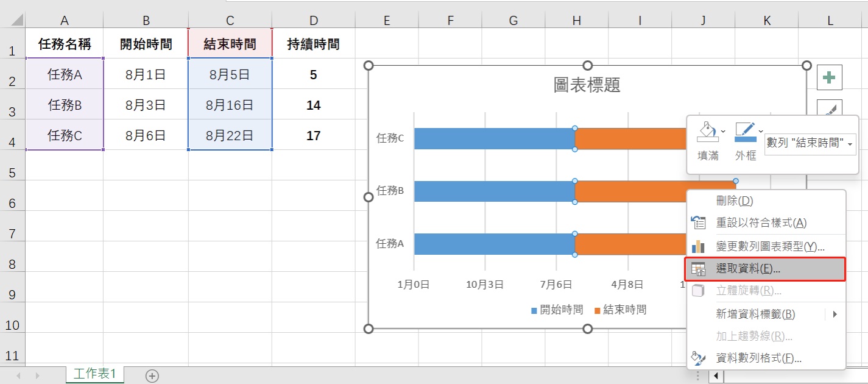Switch to the 工作表1 sheet tab

click(x=94, y=376)
